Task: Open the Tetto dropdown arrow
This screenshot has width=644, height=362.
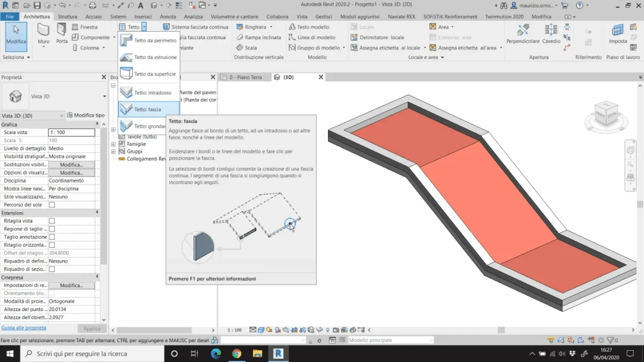Action: coord(144,27)
